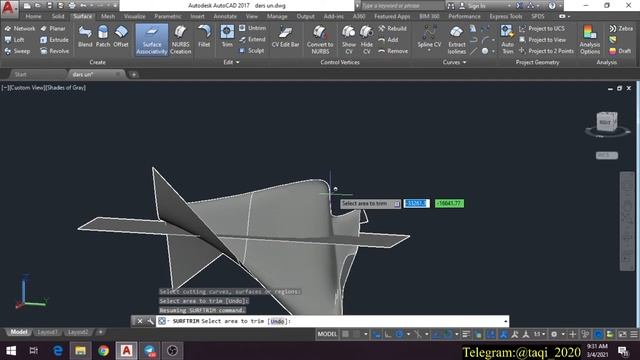The image size is (640, 360).
Task: Choose the Untrim tool
Action: pyautogui.click(x=252, y=28)
